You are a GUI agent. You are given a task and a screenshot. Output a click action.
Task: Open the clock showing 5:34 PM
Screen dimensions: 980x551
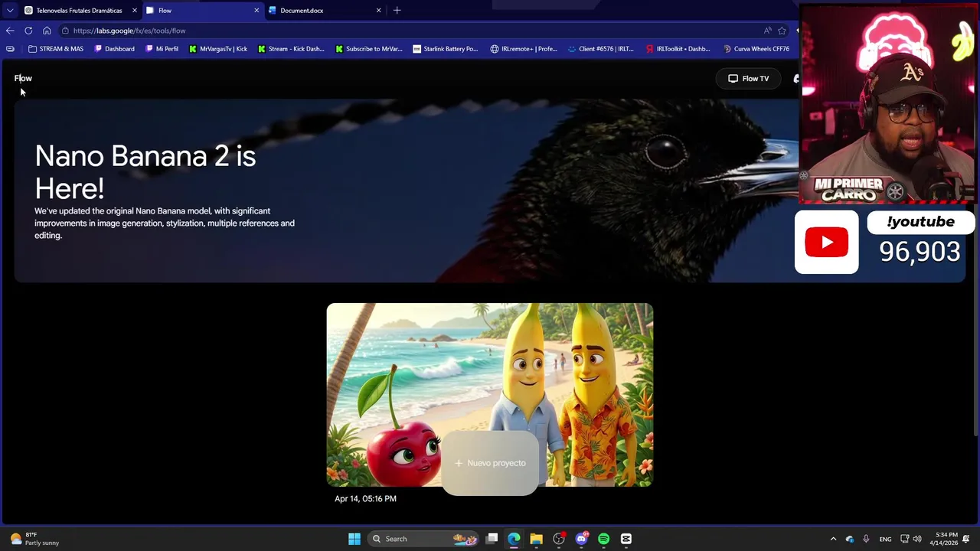[x=942, y=539]
